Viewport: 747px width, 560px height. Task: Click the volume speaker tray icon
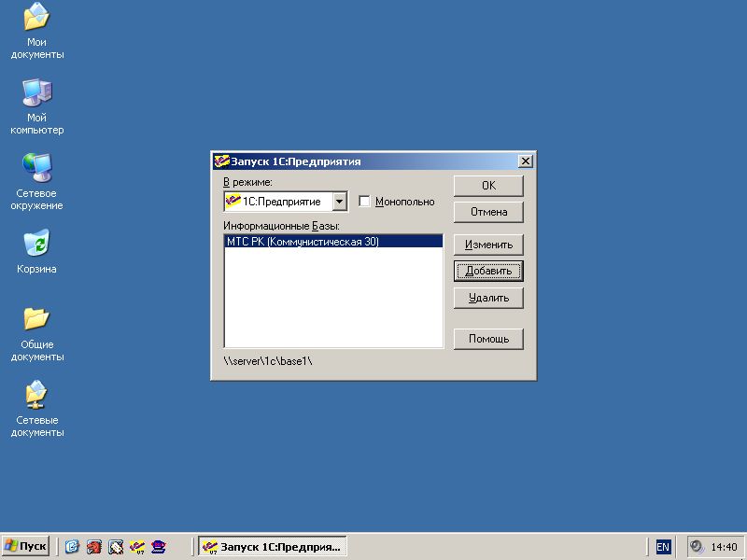697,547
